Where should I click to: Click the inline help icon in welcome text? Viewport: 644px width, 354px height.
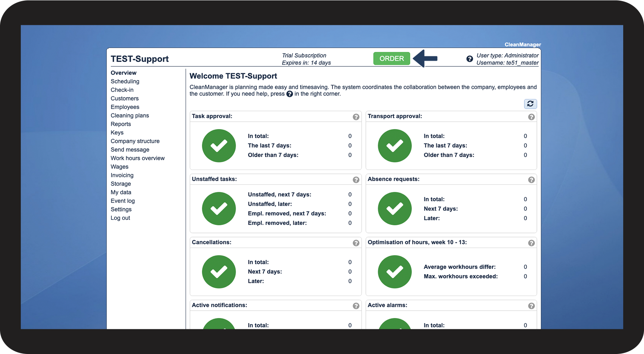(290, 94)
